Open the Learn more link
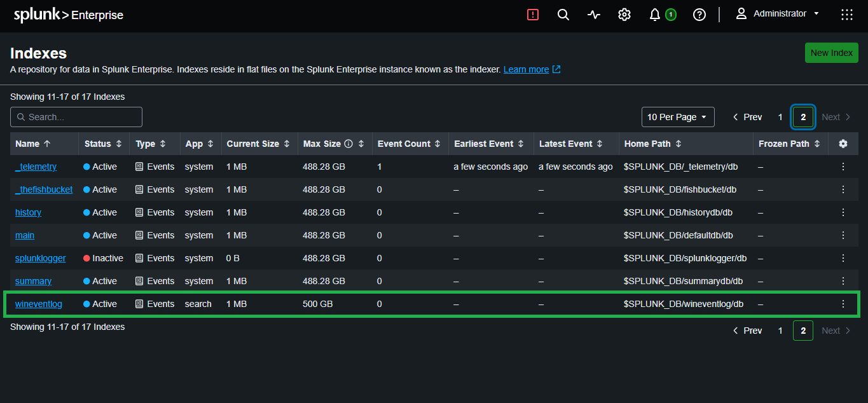Screen dimensions: 868x403 click(x=532, y=69)
